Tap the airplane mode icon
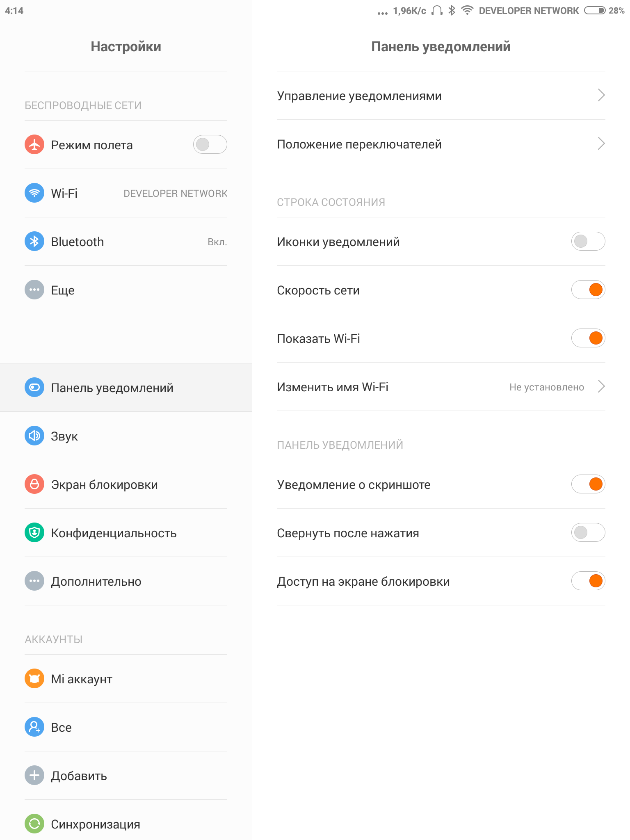This screenshot has width=630, height=840. click(34, 144)
